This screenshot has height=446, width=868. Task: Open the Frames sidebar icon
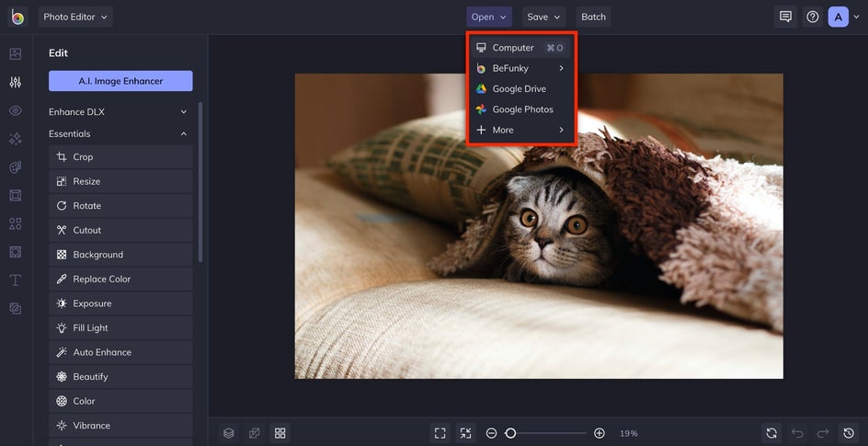point(16,195)
